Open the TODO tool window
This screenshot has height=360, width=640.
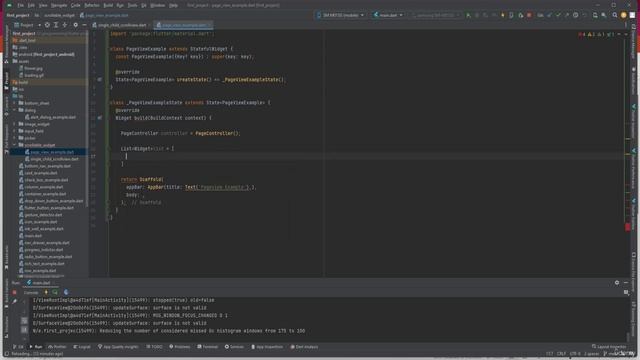tap(154, 347)
